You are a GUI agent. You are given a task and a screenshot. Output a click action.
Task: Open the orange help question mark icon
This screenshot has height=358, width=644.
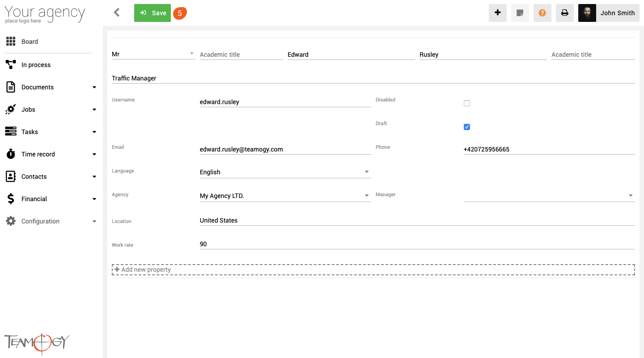click(542, 13)
